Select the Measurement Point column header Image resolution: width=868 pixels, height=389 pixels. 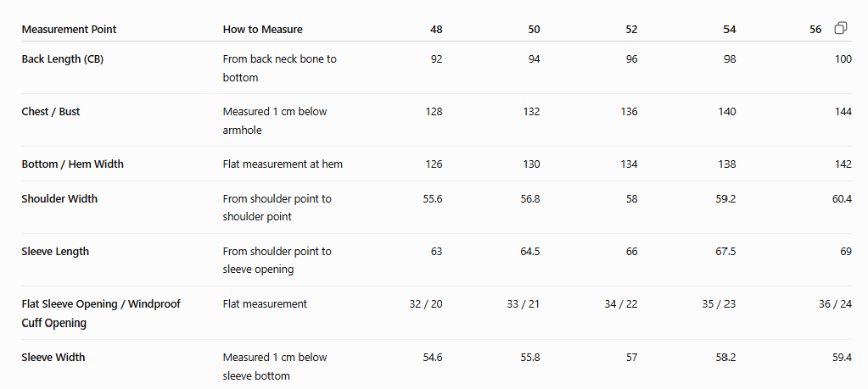point(70,30)
